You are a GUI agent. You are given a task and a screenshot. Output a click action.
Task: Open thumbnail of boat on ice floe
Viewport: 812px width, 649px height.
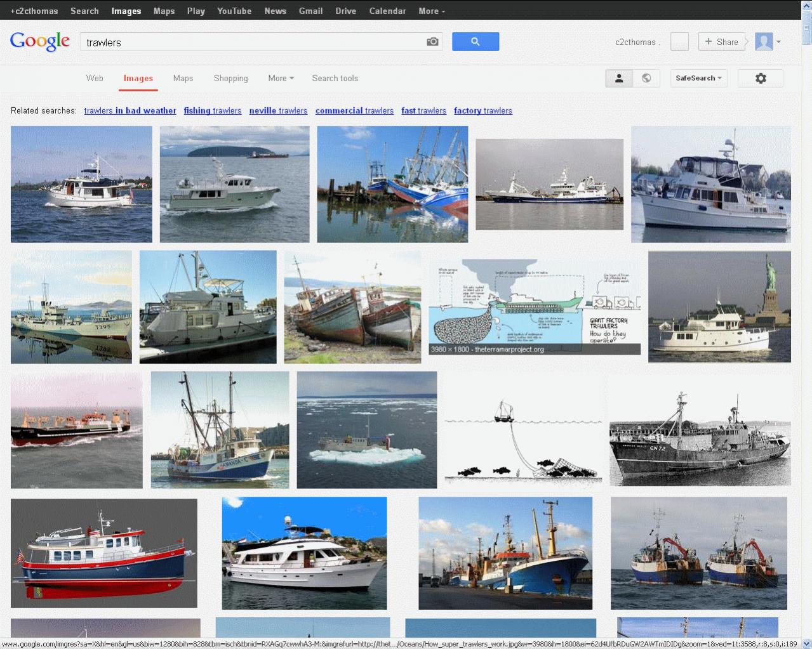click(367, 430)
